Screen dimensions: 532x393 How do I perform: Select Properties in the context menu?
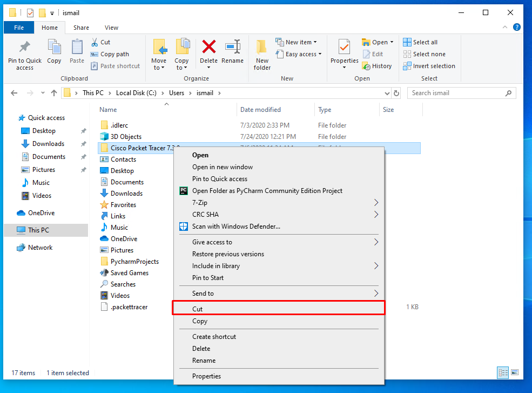[x=279, y=376]
